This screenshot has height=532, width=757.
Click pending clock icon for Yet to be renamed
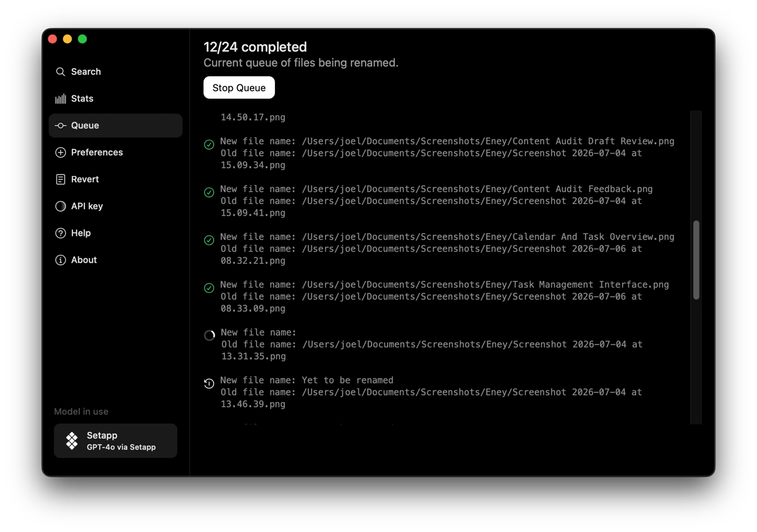[x=209, y=383]
